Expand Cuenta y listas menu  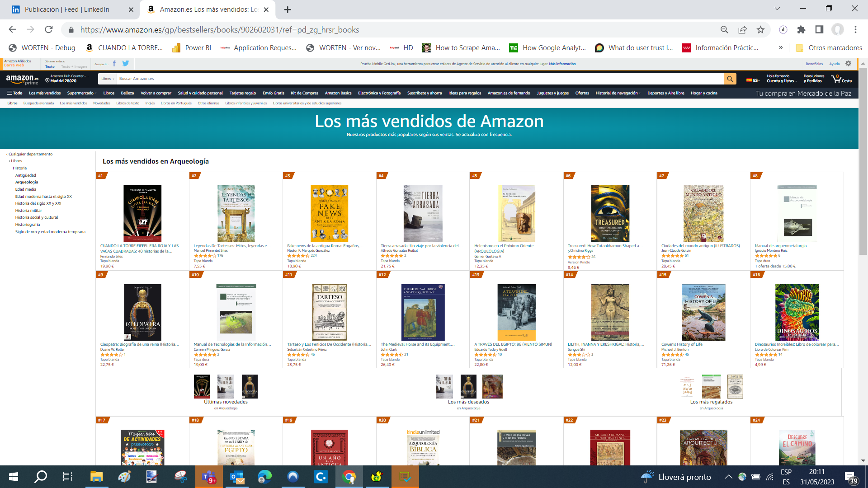(781, 79)
